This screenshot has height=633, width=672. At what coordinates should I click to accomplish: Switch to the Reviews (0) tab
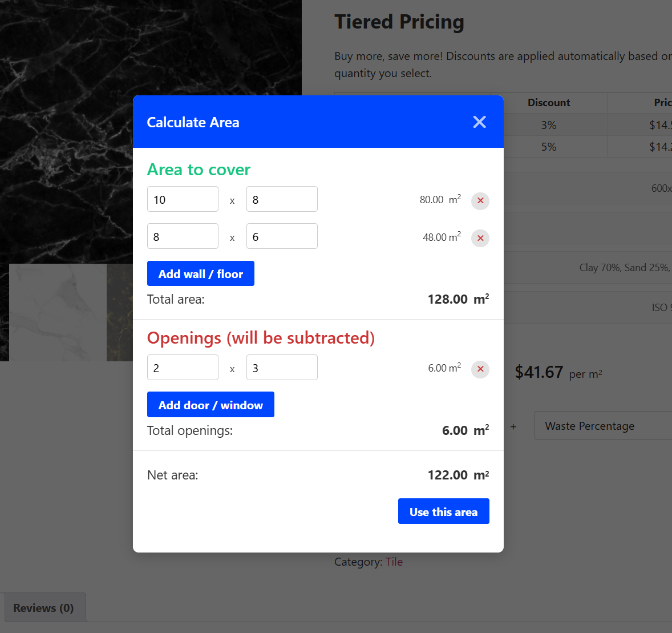[44, 608]
